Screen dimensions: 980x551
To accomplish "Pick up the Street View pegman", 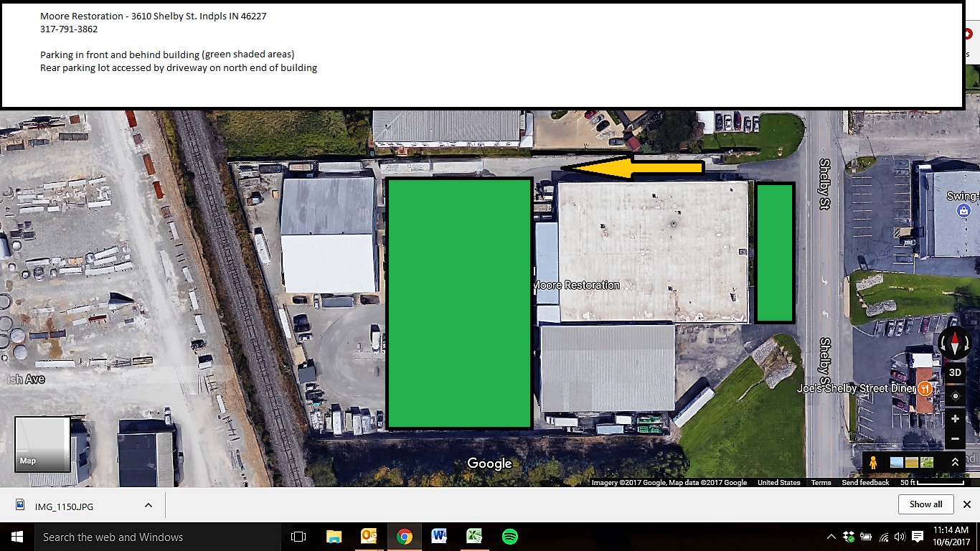I will pos(873,463).
